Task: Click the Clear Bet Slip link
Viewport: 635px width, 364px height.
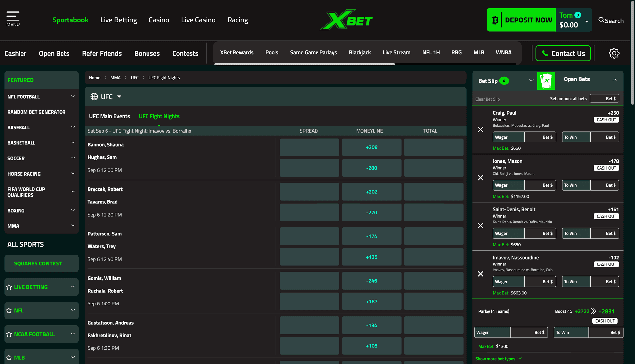Action: click(487, 99)
